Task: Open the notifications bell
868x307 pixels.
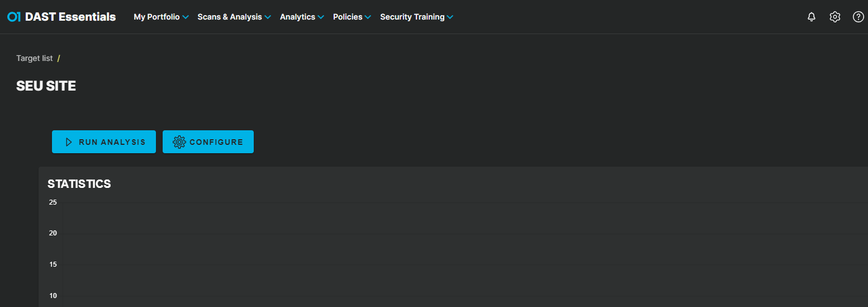Action: coord(812,17)
